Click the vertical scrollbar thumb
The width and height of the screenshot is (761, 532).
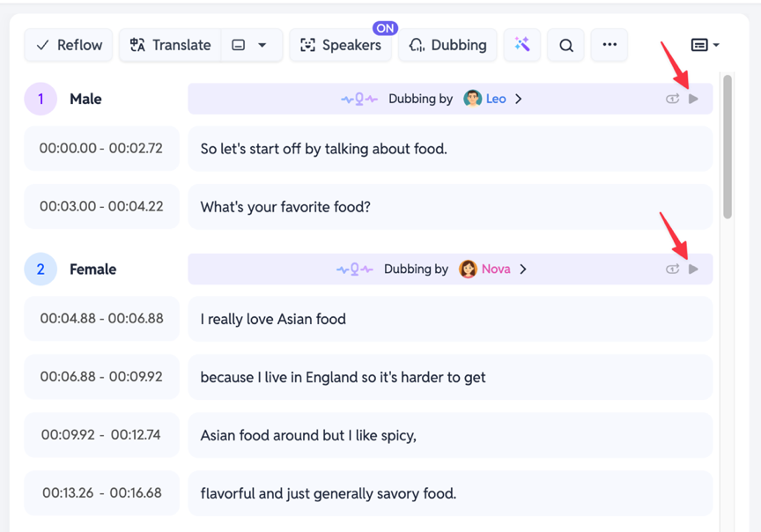pyautogui.click(x=727, y=147)
